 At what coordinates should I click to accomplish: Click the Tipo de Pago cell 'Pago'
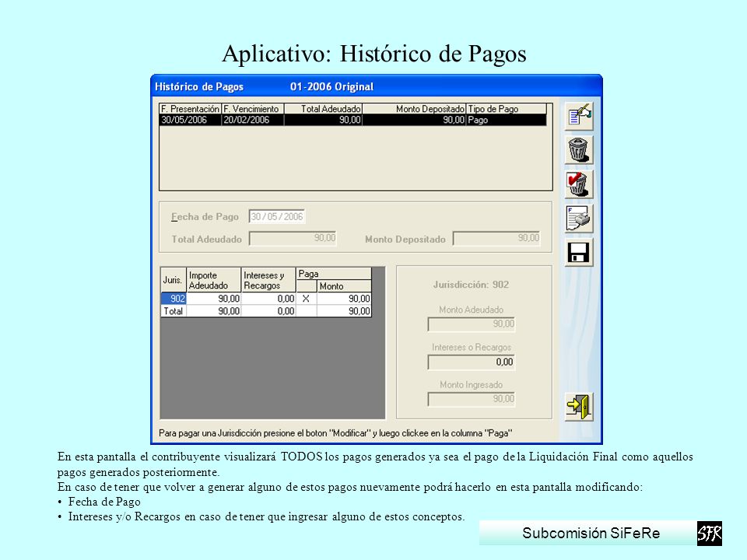coord(507,120)
